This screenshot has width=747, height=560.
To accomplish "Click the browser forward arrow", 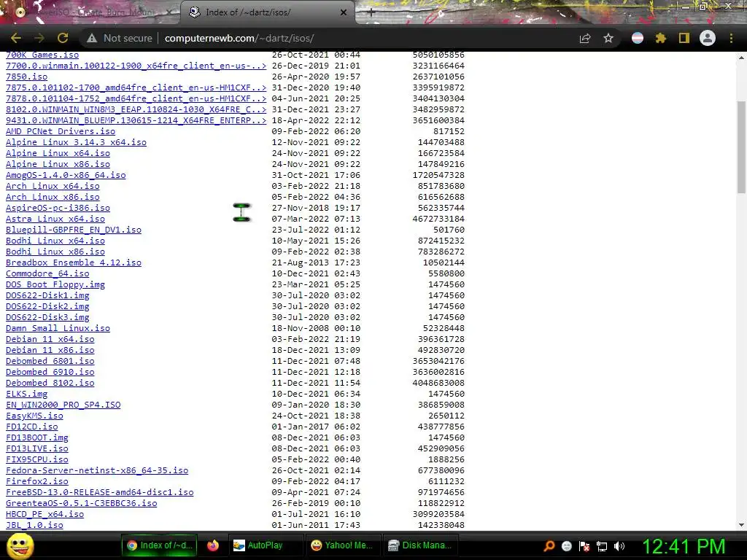I will click(x=39, y=38).
